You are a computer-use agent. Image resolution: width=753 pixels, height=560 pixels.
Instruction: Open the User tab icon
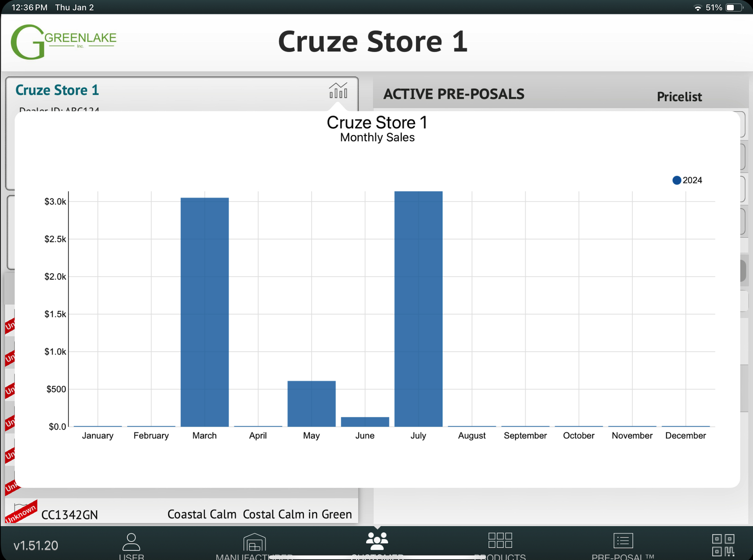(x=131, y=542)
